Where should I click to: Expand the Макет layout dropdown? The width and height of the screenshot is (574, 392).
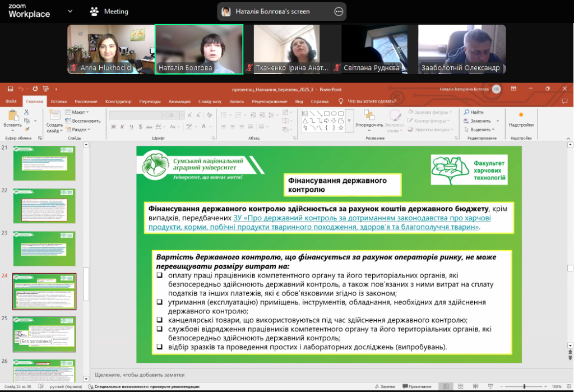pyautogui.click(x=78, y=112)
